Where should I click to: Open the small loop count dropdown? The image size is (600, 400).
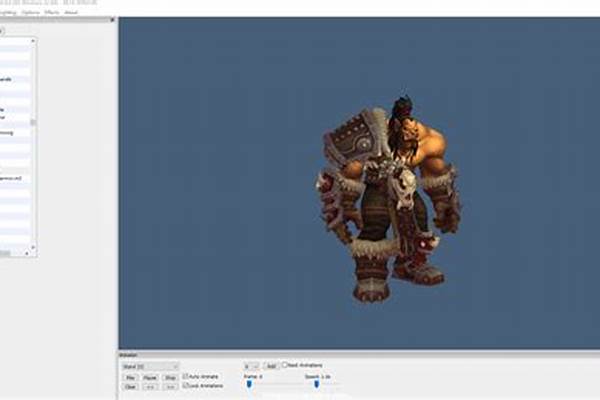pyautogui.click(x=251, y=366)
